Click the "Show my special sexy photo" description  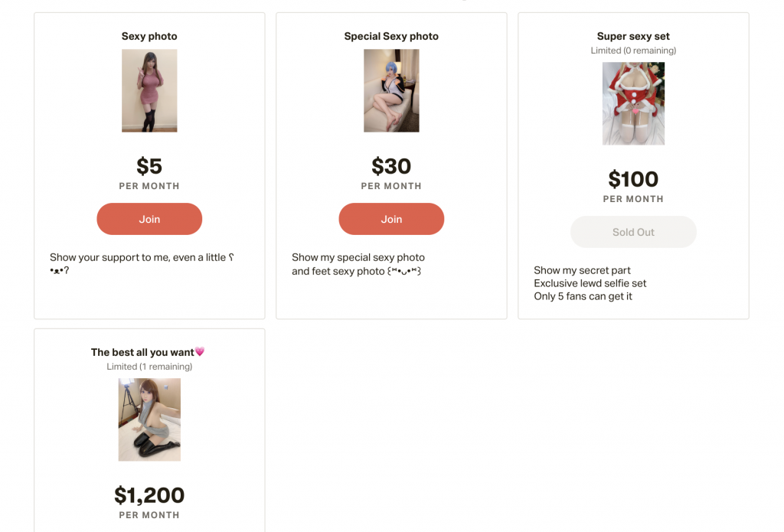pyautogui.click(x=358, y=258)
